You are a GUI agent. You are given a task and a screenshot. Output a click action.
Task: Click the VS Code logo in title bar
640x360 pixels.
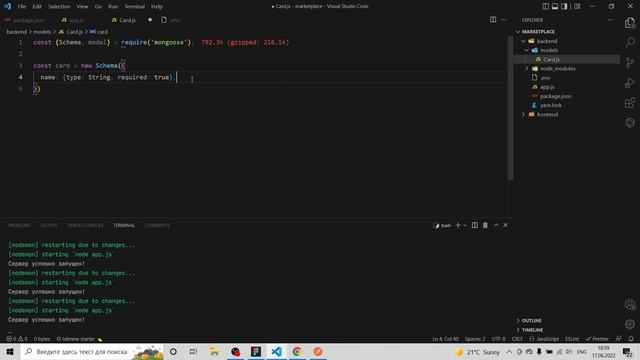[7, 6]
